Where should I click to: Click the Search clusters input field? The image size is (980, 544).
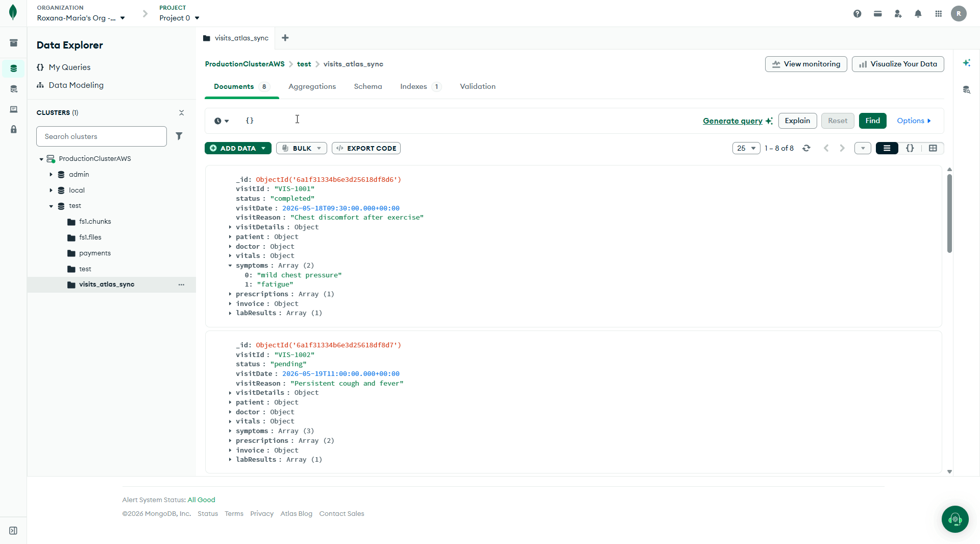[x=102, y=136]
